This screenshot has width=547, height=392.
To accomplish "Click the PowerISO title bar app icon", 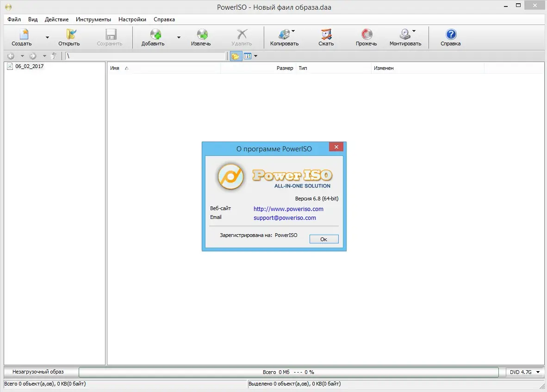I will 8,7.
